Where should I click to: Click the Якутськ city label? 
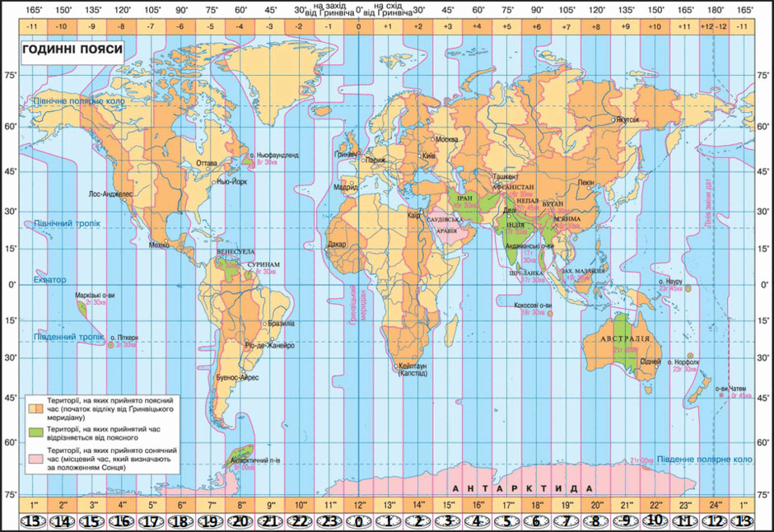click(628, 119)
